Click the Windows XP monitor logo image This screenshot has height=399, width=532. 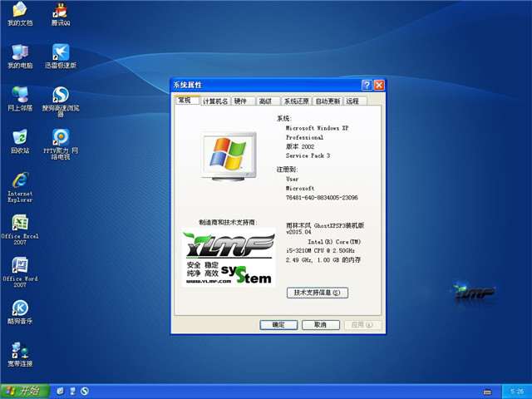click(x=229, y=156)
